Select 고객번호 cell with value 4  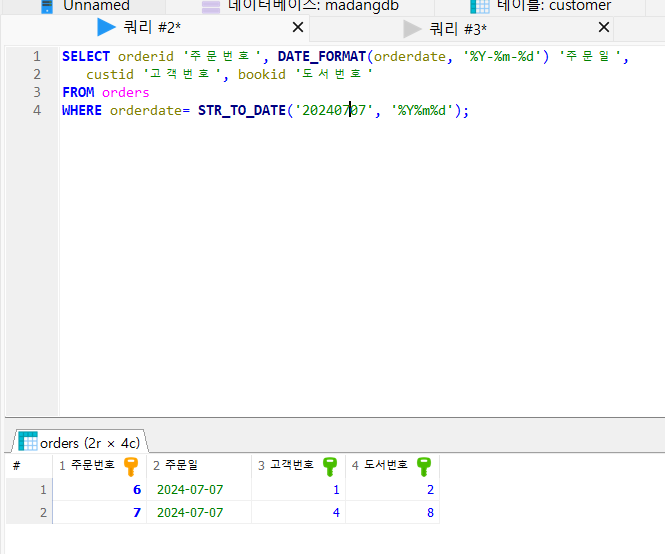click(x=298, y=512)
